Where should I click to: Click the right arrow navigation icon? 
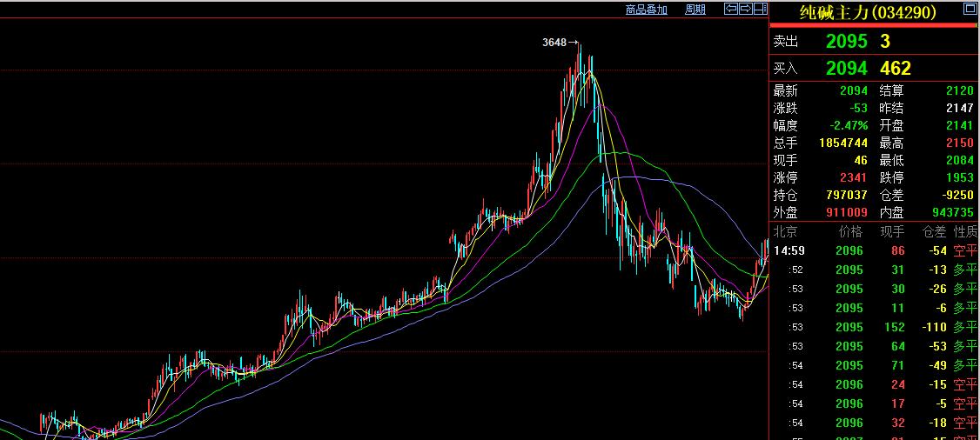(746, 9)
